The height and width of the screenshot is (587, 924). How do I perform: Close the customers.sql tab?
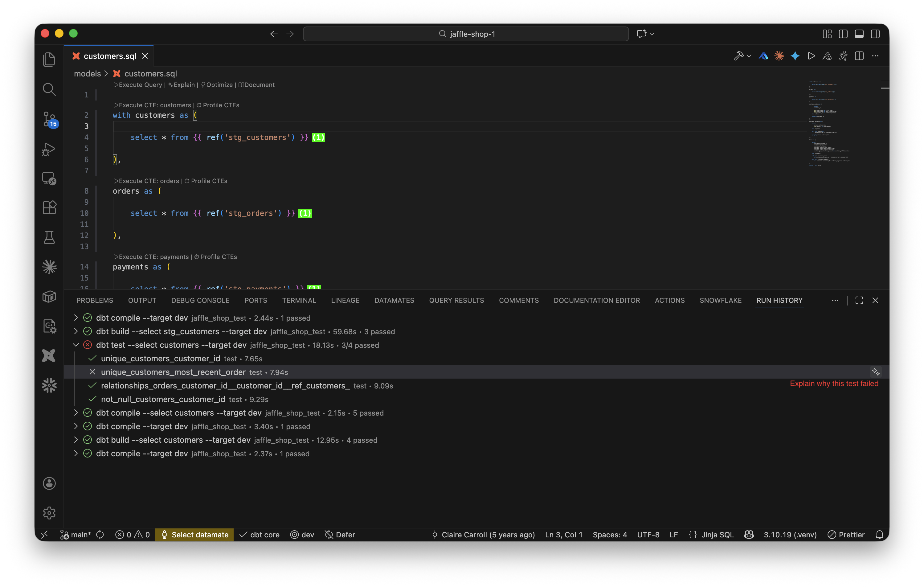click(x=145, y=56)
